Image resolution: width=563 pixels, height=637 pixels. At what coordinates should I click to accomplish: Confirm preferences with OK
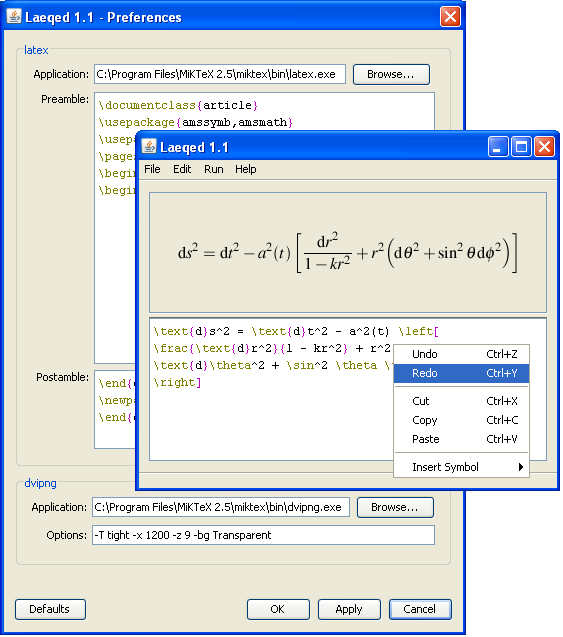coord(278,609)
